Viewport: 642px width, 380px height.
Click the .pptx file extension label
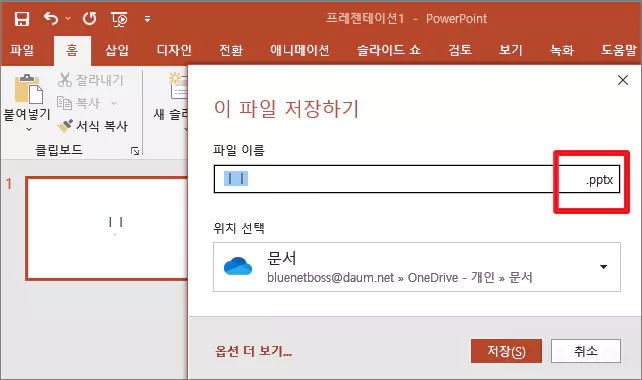point(599,180)
